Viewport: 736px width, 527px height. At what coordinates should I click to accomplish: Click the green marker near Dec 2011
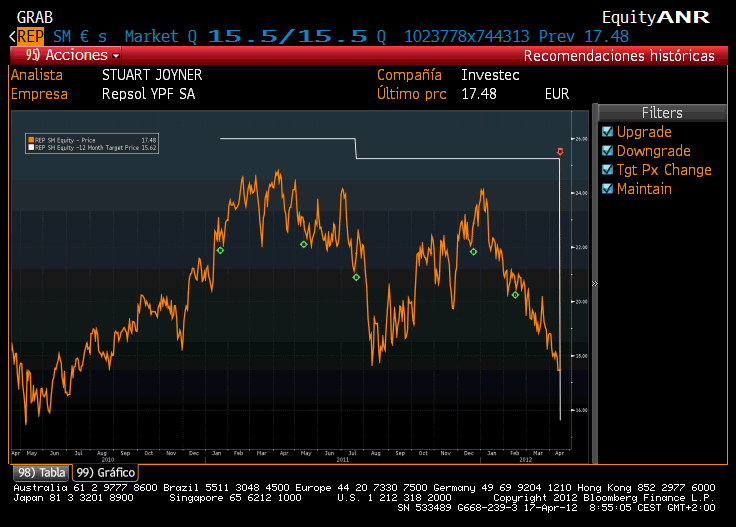[x=474, y=252]
